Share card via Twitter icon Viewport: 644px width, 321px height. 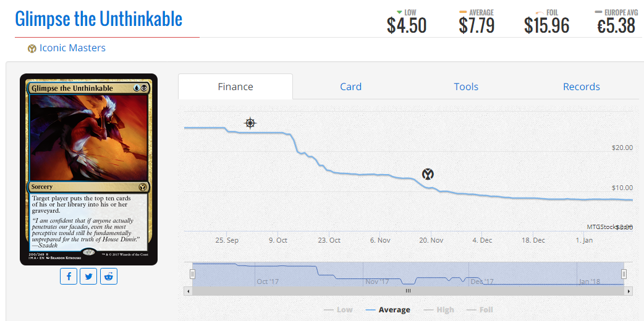click(x=88, y=277)
